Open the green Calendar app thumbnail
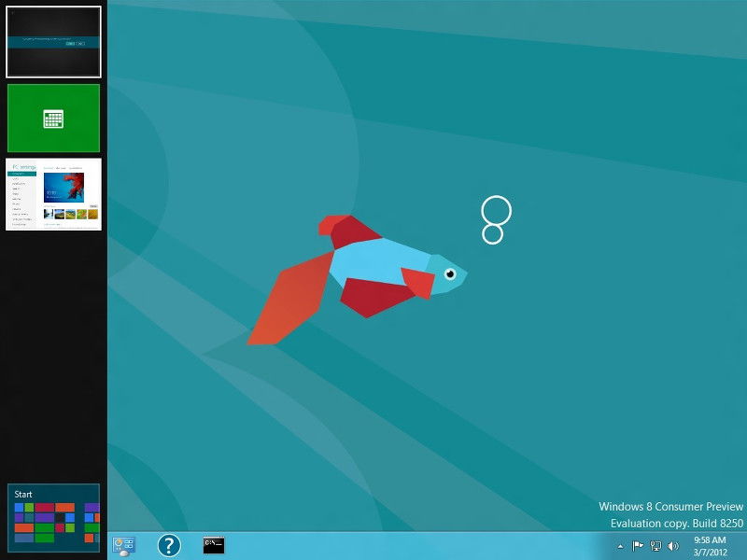This screenshot has width=747, height=560. [53, 119]
